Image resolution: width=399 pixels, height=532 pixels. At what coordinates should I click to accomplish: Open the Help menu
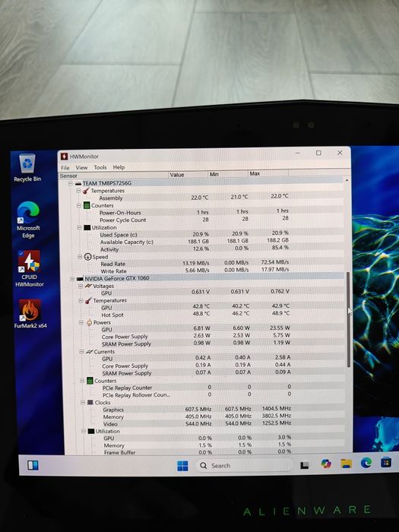pyautogui.click(x=119, y=167)
